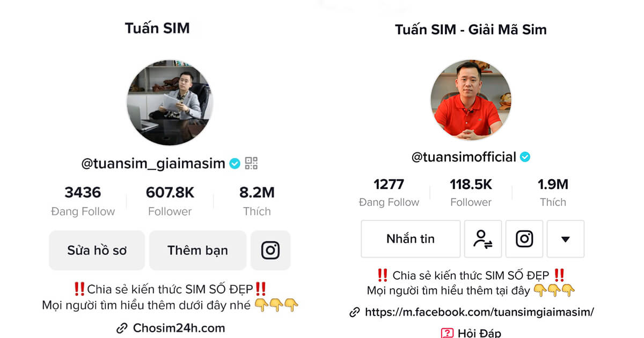View 118.5K Follower list

point(471,193)
